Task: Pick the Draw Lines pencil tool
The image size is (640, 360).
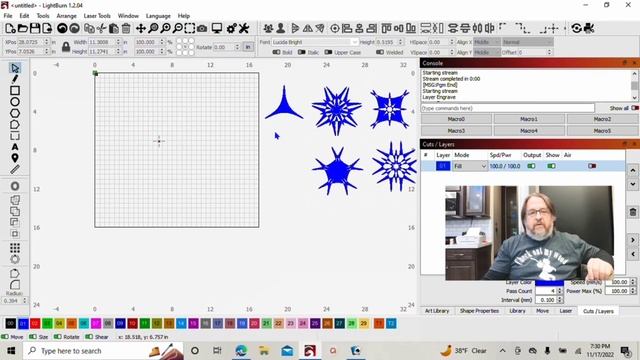Action: [15, 79]
